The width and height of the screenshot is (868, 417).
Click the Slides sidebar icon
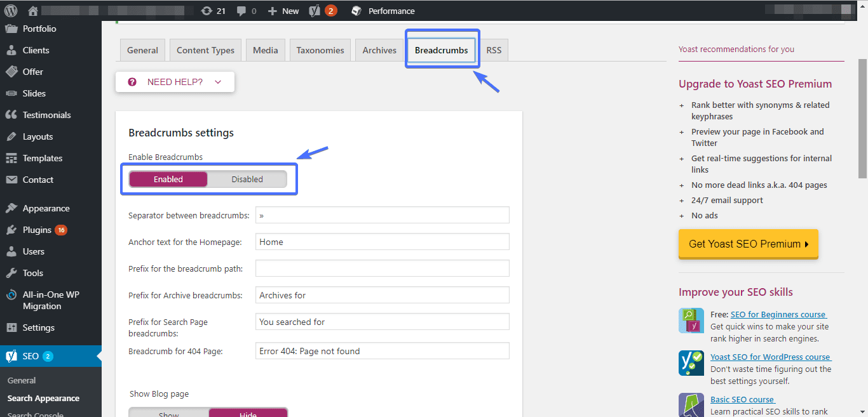tap(11, 93)
